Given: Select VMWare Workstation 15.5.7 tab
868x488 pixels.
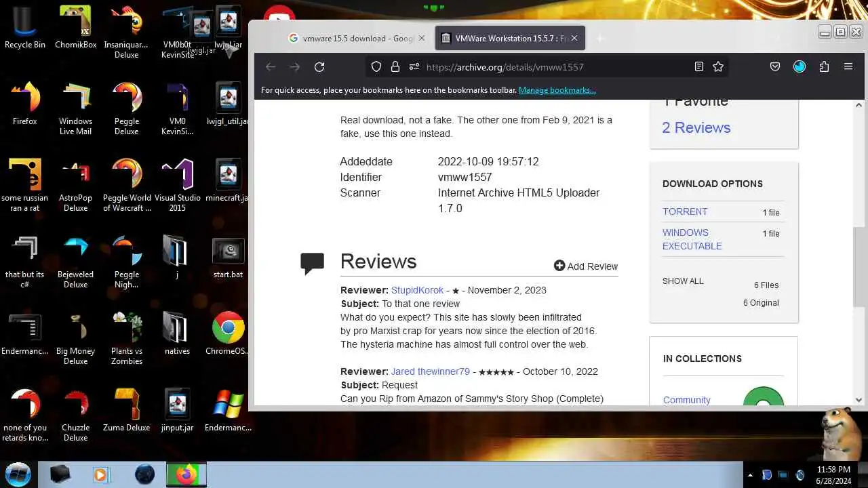Looking at the screenshot, I should [x=510, y=39].
